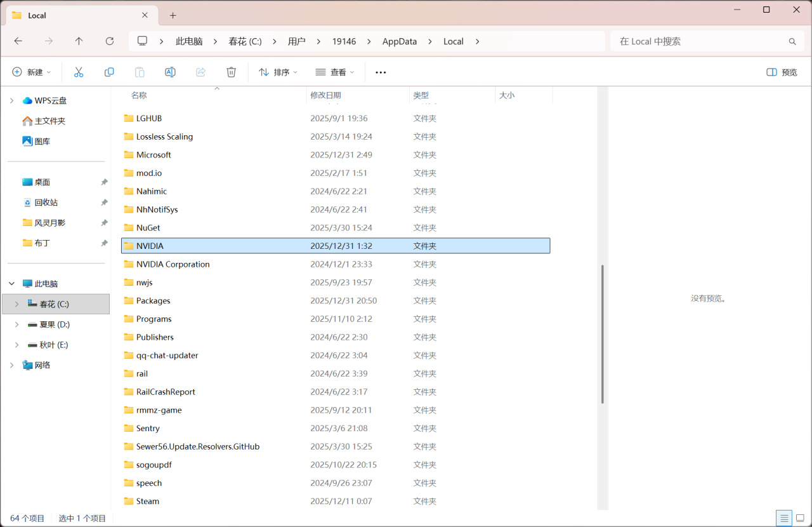Click the computer icon in address bar

pos(142,41)
